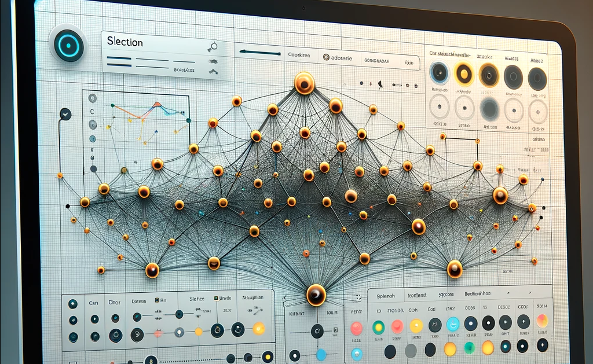Select the yellow-ringed node style icon
The height and width of the screenshot is (364, 593).
(x=464, y=75)
